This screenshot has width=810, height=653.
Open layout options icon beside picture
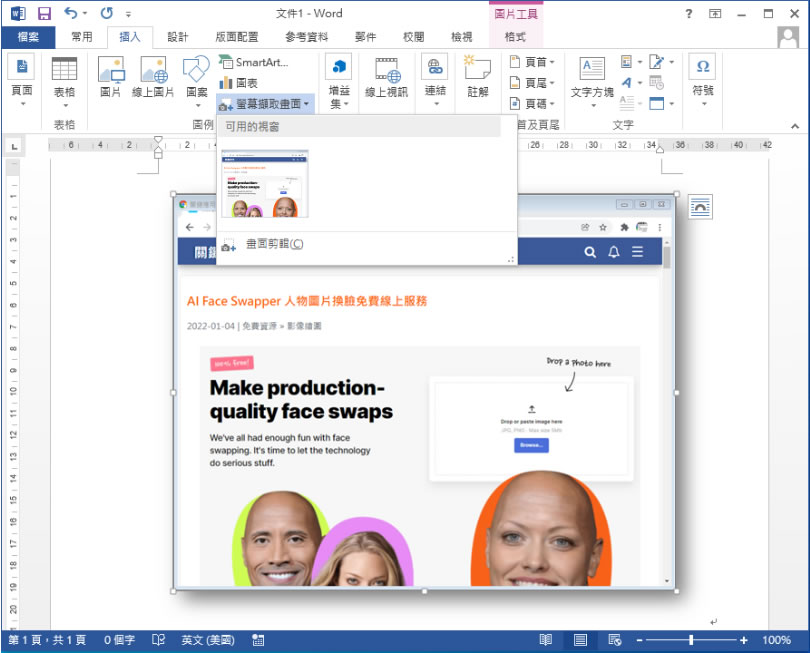pos(700,206)
